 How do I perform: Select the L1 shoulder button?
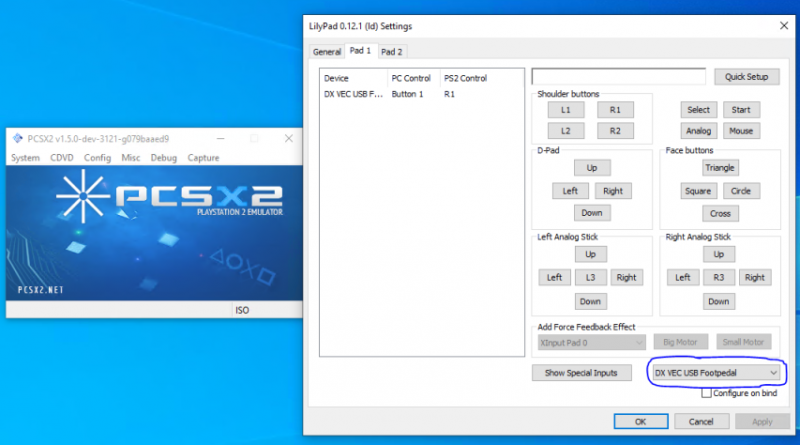coord(566,109)
